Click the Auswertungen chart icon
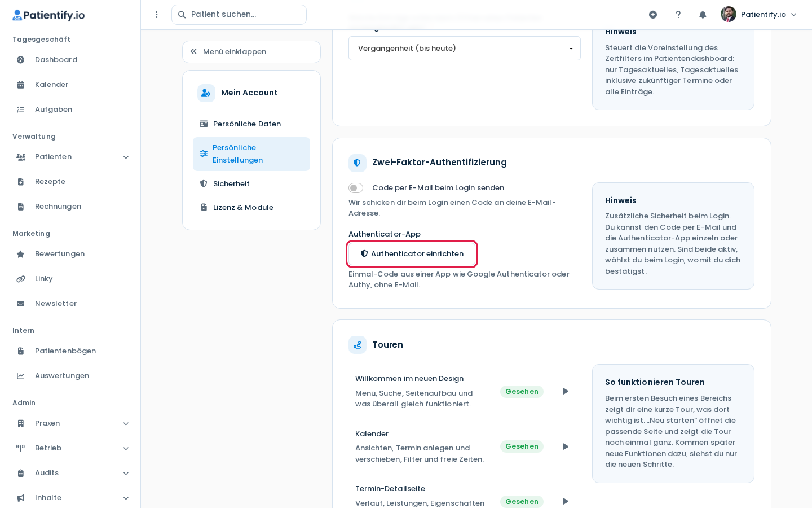This screenshot has height=508, width=812. point(21,376)
